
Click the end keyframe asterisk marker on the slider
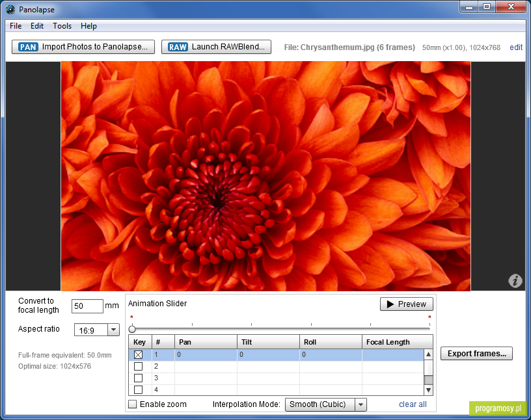coord(429,317)
